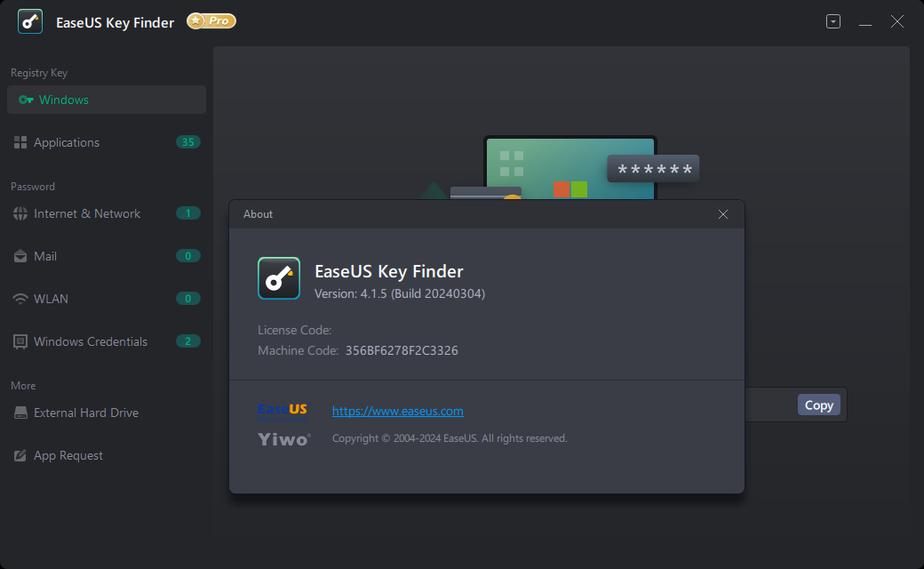Viewport: 924px width, 569px height.
Task: Open the title bar dropdown menu icon
Action: 833,22
